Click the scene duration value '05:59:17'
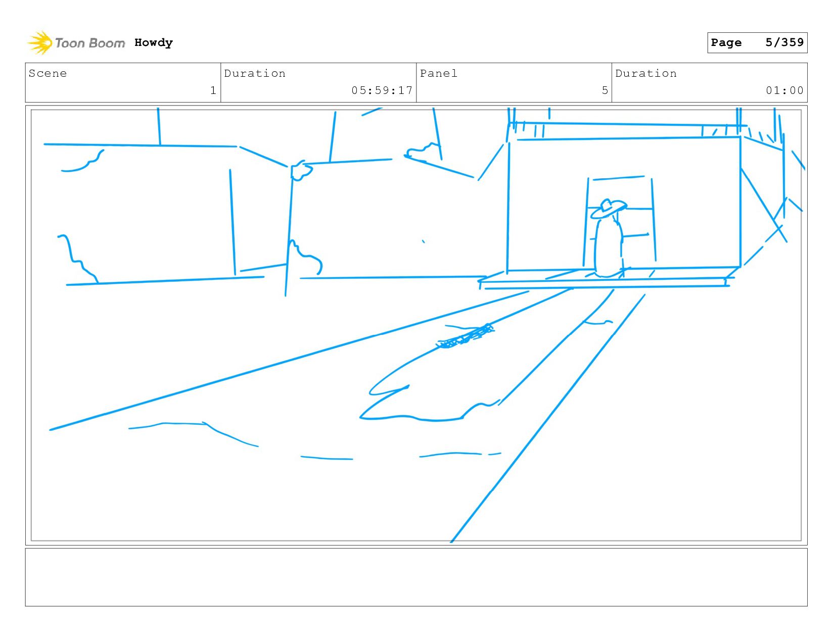 (x=382, y=90)
